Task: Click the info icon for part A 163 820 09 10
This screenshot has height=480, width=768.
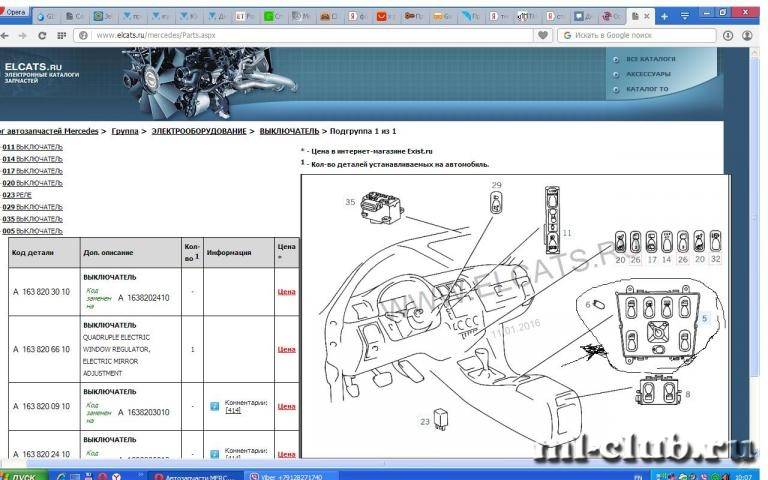Action: (214, 406)
